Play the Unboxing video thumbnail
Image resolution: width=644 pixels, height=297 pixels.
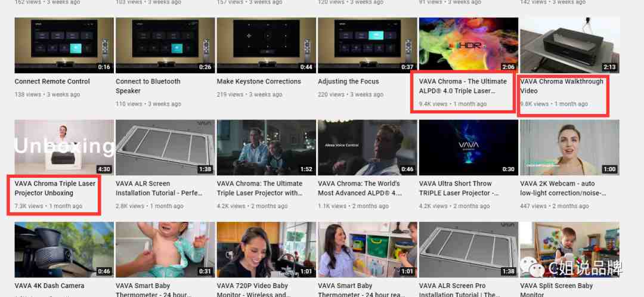click(x=64, y=147)
